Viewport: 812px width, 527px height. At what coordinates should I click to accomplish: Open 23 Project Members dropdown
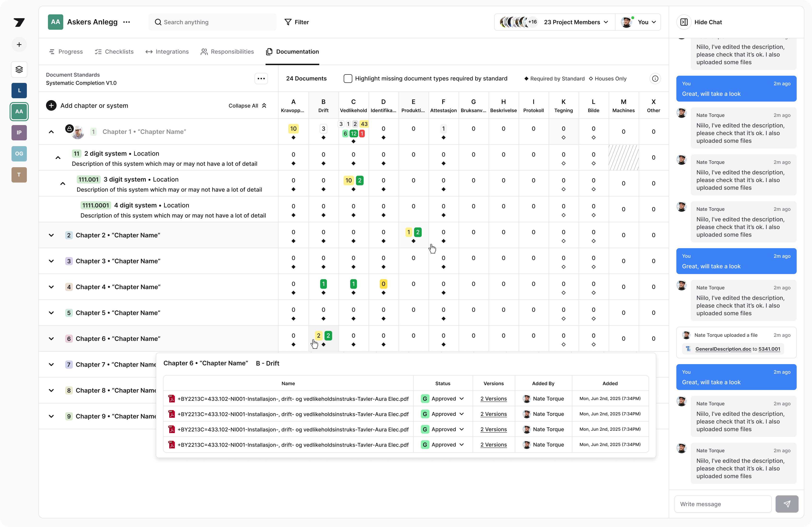tap(575, 22)
